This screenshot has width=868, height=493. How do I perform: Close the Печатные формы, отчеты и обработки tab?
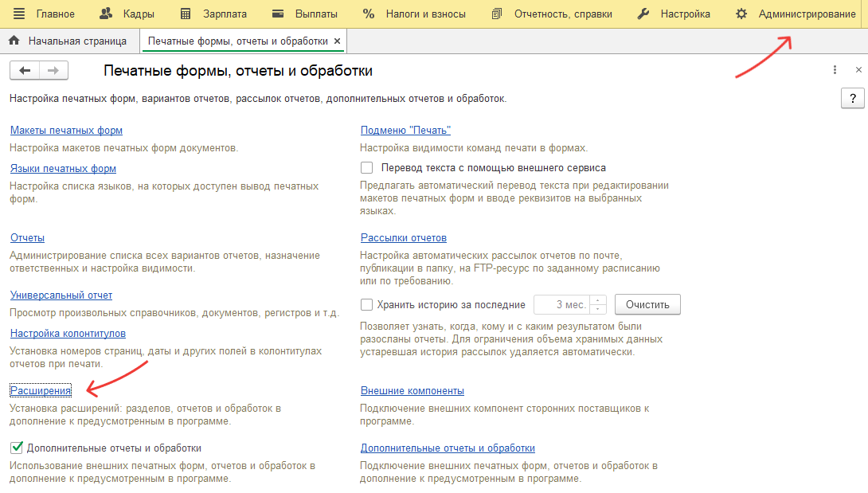(337, 41)
